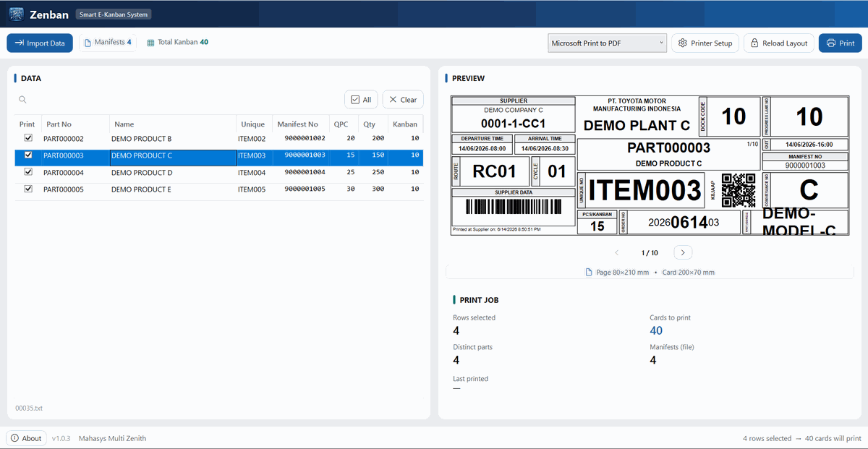Screen dimensions: 868x449
Task: Click the Qty column header
Action: click(373, 124)
